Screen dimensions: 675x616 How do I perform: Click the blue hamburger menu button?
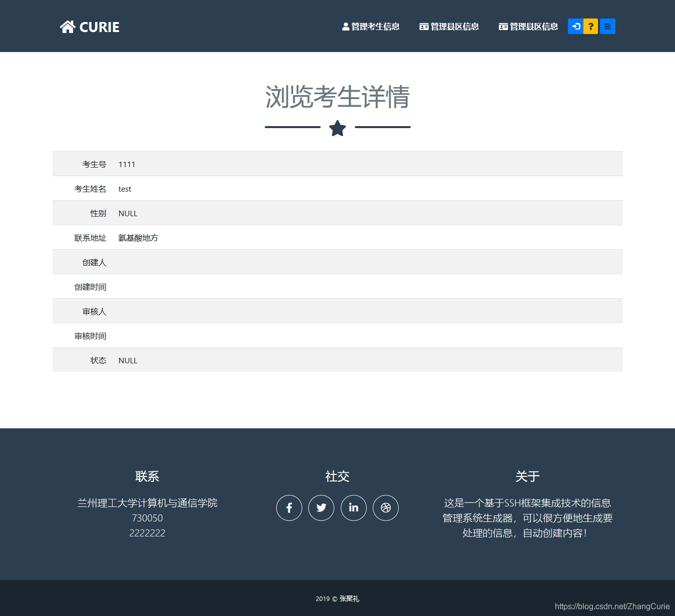607,27
